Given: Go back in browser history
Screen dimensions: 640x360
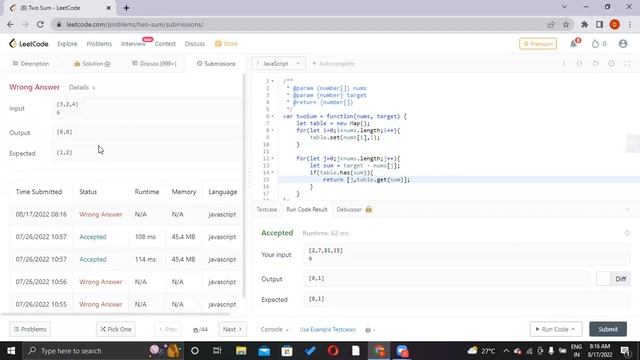Looking at the screenshot, I should (10, 24).
